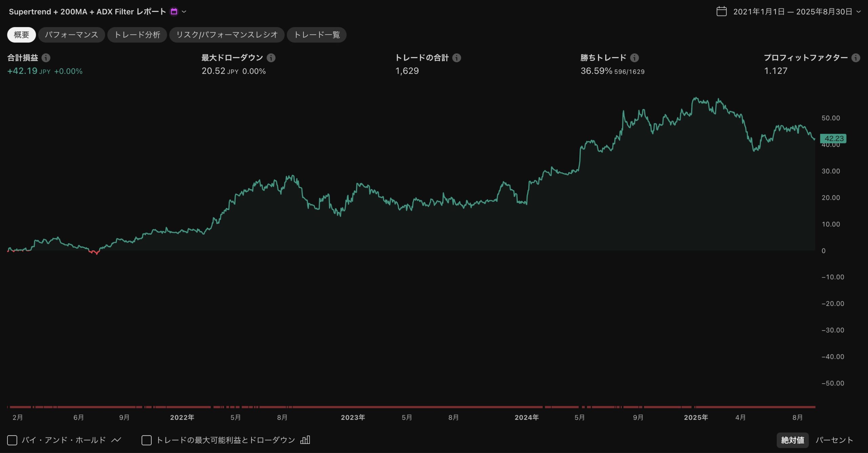Image resolution: width=868 pixels, height=453 pixels.
Task: Click the 42.23 price label on axis
Action: point(833,138)
